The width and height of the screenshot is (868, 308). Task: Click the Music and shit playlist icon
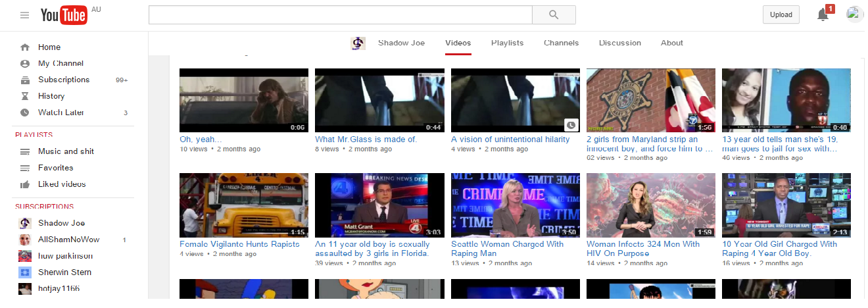click(25, 151)
